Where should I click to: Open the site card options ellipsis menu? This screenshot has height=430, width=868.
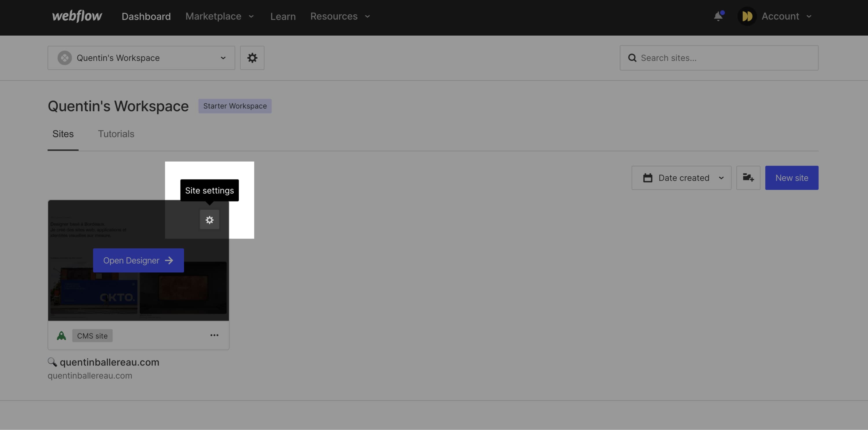214,335
